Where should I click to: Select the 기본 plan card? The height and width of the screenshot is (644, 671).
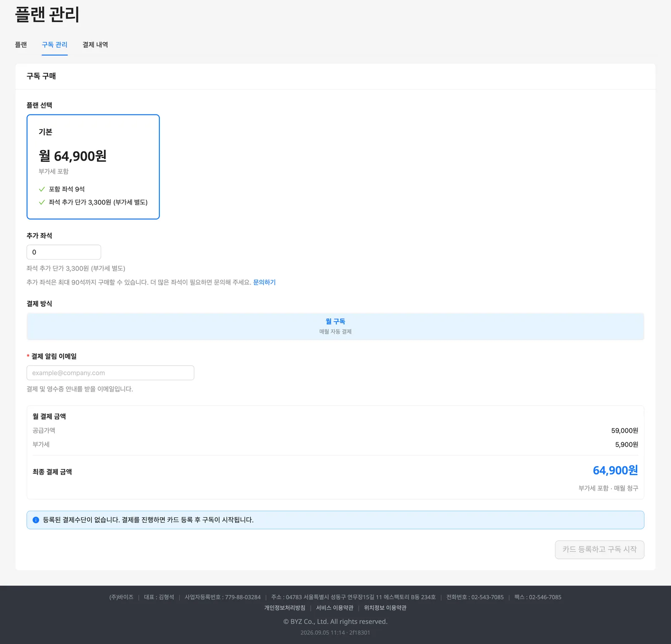click(x=93, y=167)
